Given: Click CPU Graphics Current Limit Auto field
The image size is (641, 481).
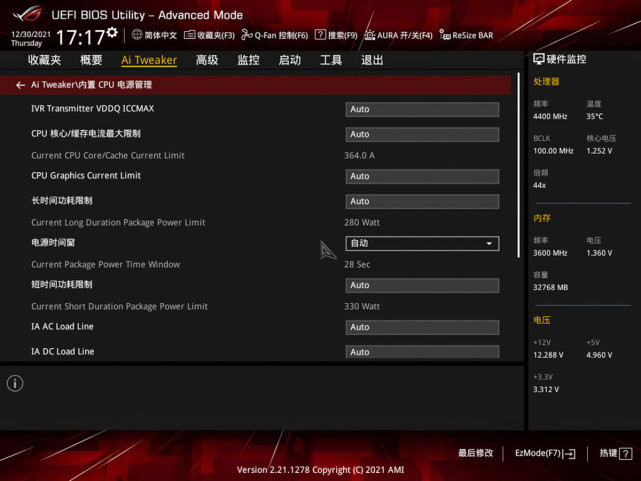Looking at the screenshot, I should [422, 177].
